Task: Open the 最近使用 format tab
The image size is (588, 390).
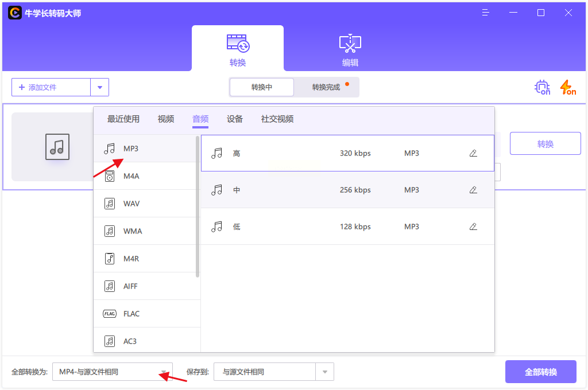Action: coord(123,119)
